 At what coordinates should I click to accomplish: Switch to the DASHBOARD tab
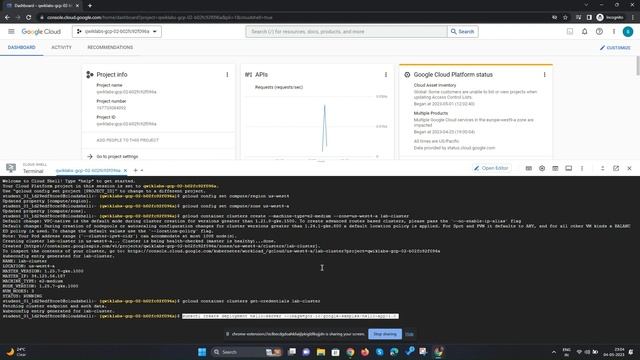[x=22, y=47]
